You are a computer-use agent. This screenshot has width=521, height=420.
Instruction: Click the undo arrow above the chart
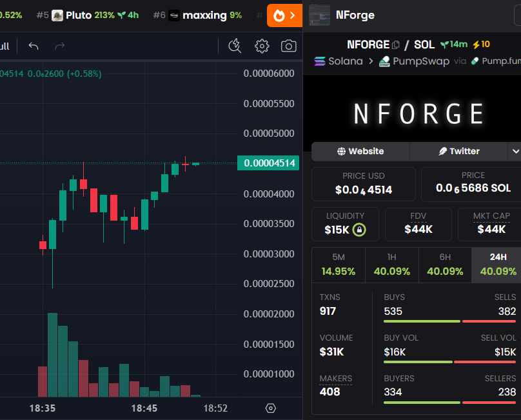(x=33, y=46)
